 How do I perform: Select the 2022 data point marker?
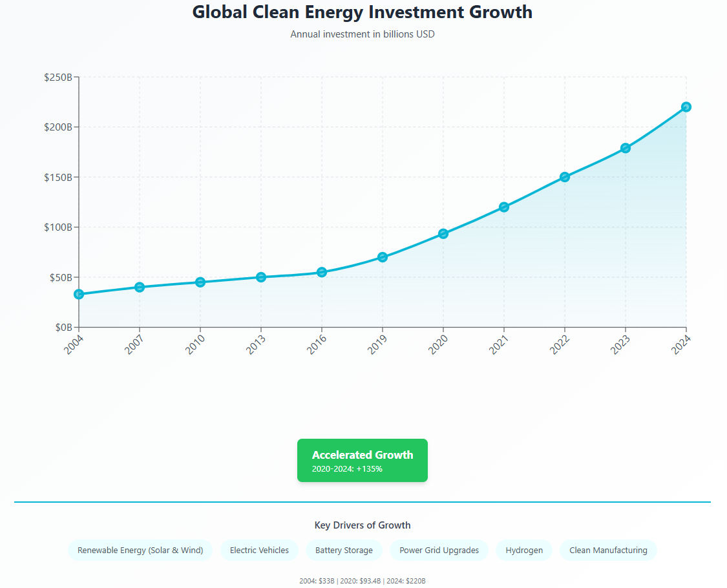tap(565, 176)
